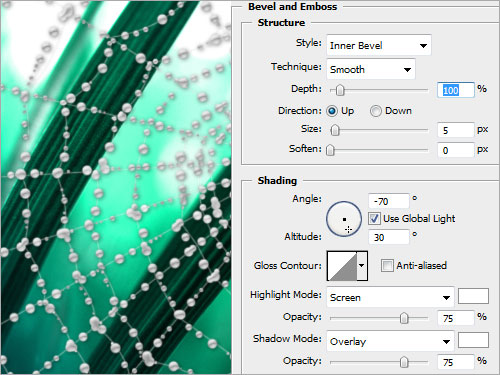Click the Angle field showing -70
The image size is (500, 375).
389,201
